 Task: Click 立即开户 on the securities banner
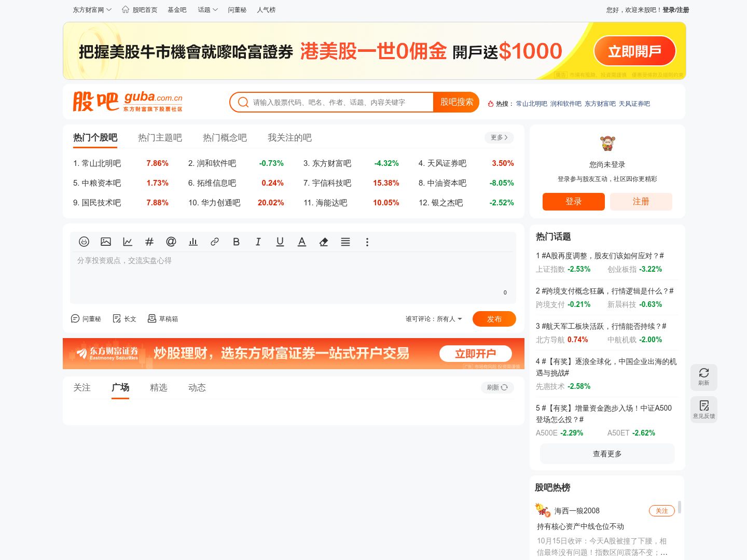pos(475,354)
